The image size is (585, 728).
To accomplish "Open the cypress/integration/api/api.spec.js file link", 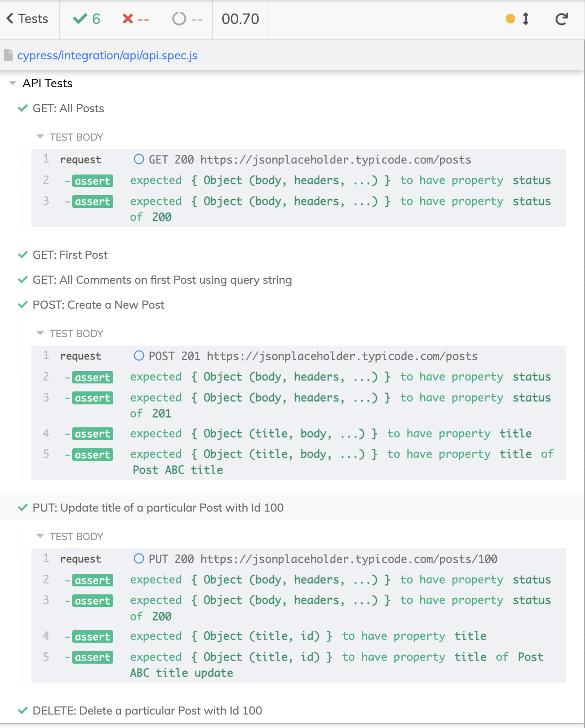I will (x=107, y=55).
